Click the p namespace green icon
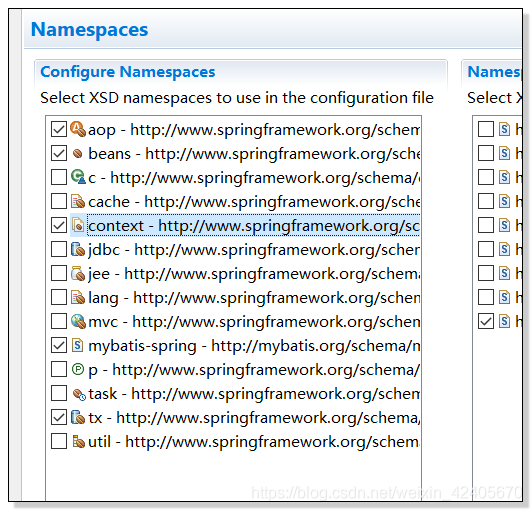This screenshot has width=532, height=511. 78,369
